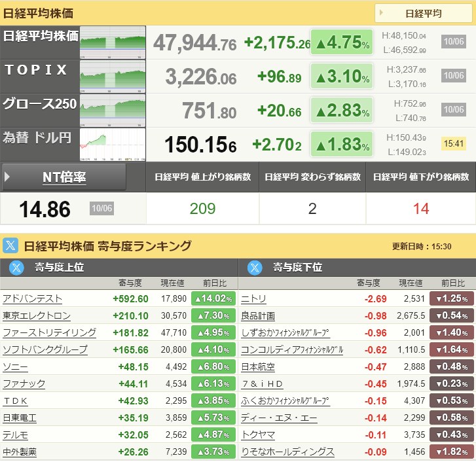Click the 209 rising stocks count
This screenshot has width=476, height=462.
click(x=202, y=209)
